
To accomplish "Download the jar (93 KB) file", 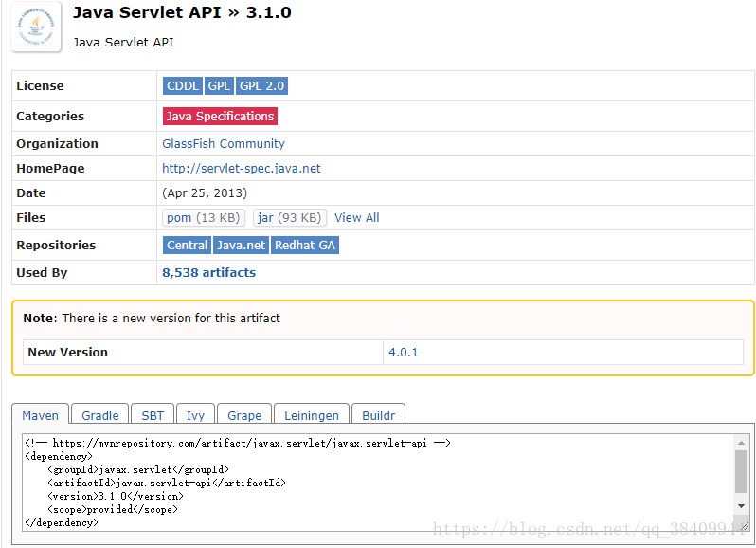I will point(289,217).
